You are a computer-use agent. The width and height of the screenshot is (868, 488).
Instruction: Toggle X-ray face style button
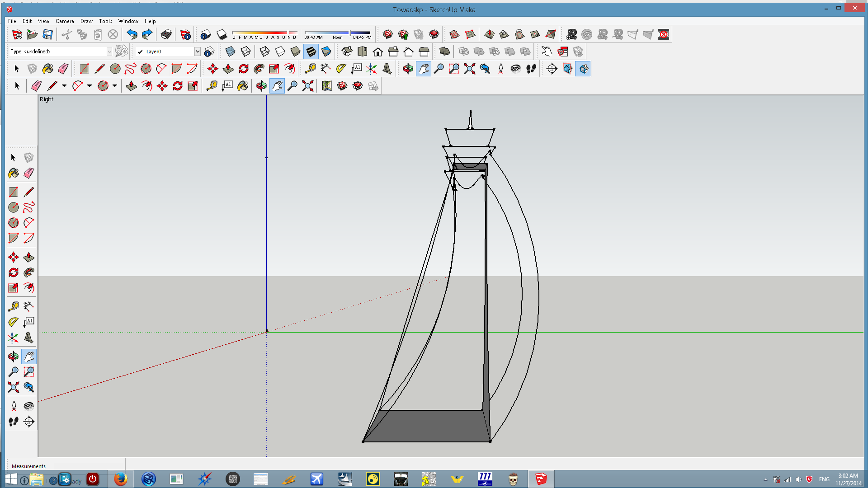coord(230,52)
